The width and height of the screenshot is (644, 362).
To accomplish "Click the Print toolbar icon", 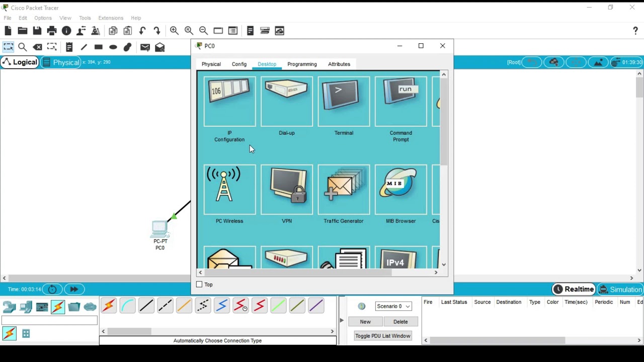I will [52, 31].
